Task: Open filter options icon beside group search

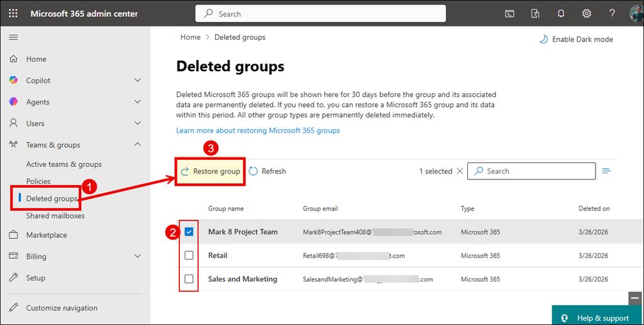Action: (607, 171)
